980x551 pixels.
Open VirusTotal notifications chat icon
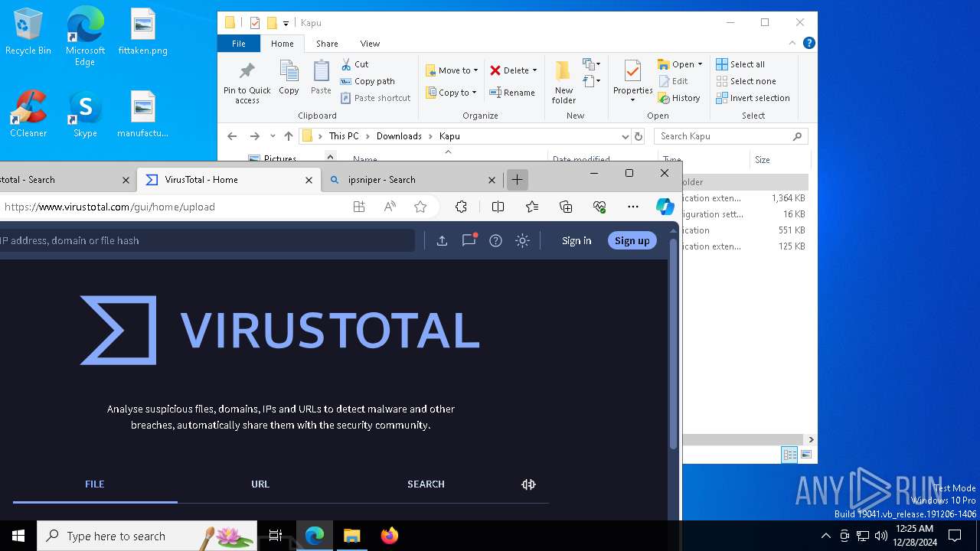click(x=469, y=240)
